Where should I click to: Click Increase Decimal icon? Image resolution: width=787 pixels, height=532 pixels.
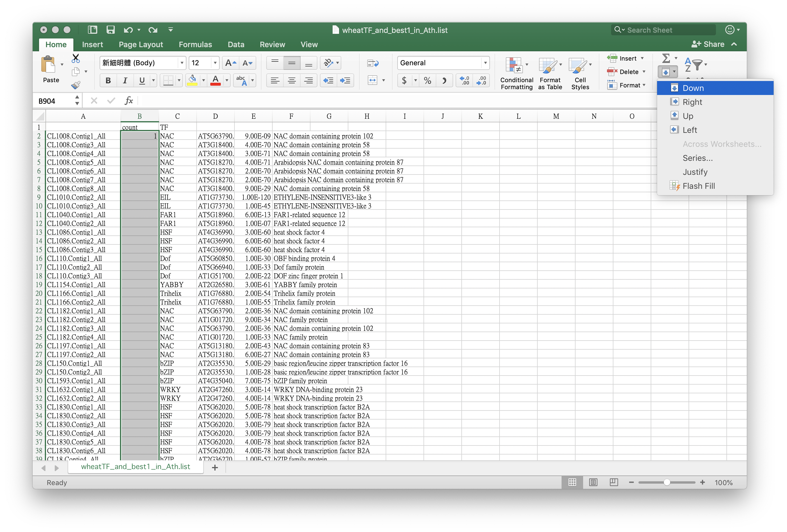point(464,80)
